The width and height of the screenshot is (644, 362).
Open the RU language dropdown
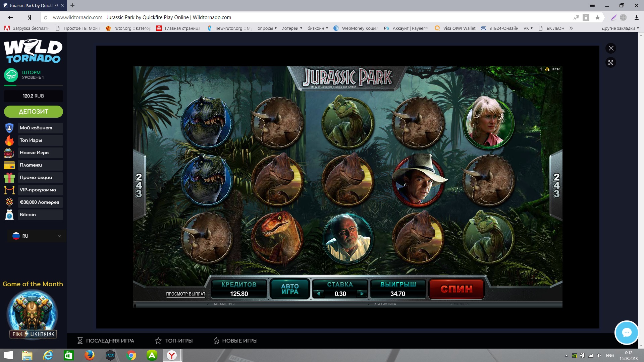coord(36,236)
